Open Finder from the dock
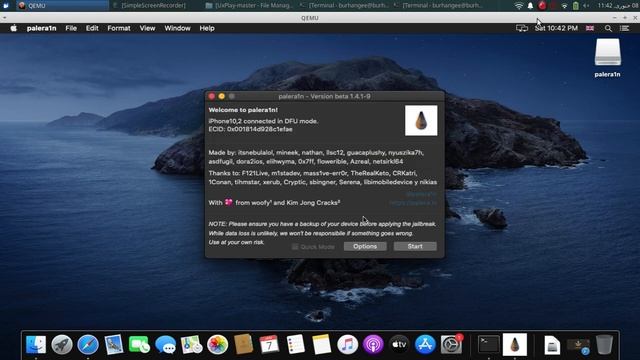 pyautogui.click(x=36, y=344)
